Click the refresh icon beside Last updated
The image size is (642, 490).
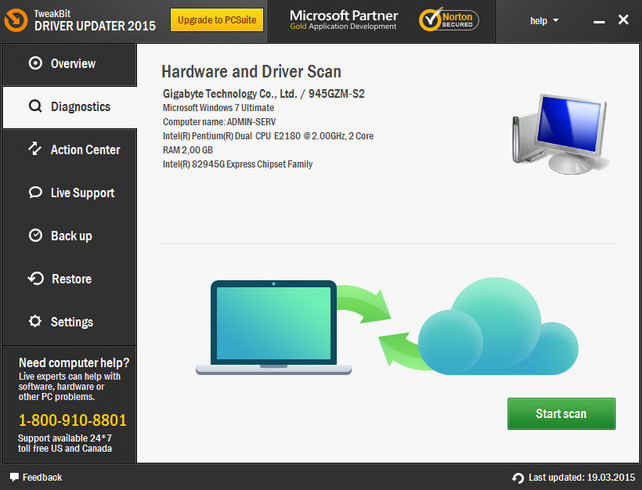click(517, 478)
